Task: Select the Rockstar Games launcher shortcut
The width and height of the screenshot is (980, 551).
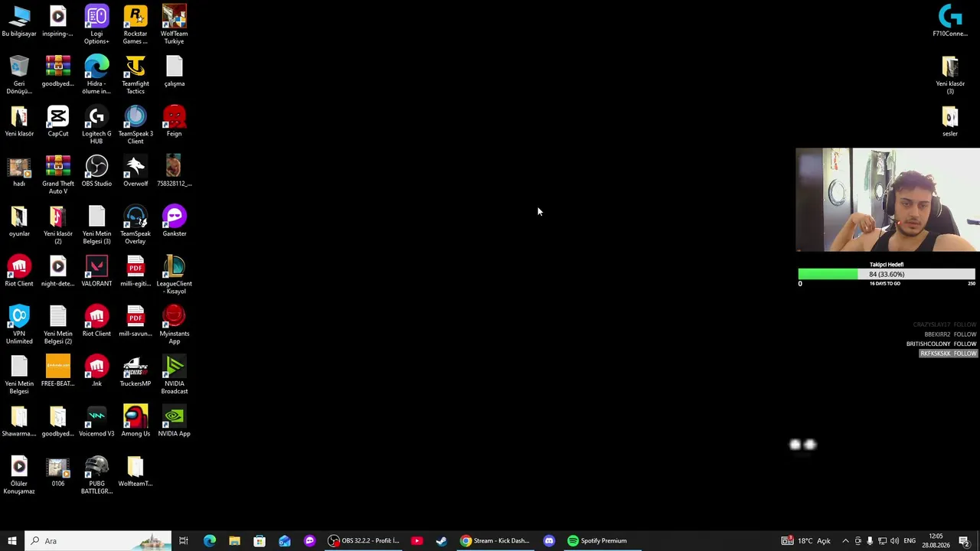Action: [x=136, y=24]
